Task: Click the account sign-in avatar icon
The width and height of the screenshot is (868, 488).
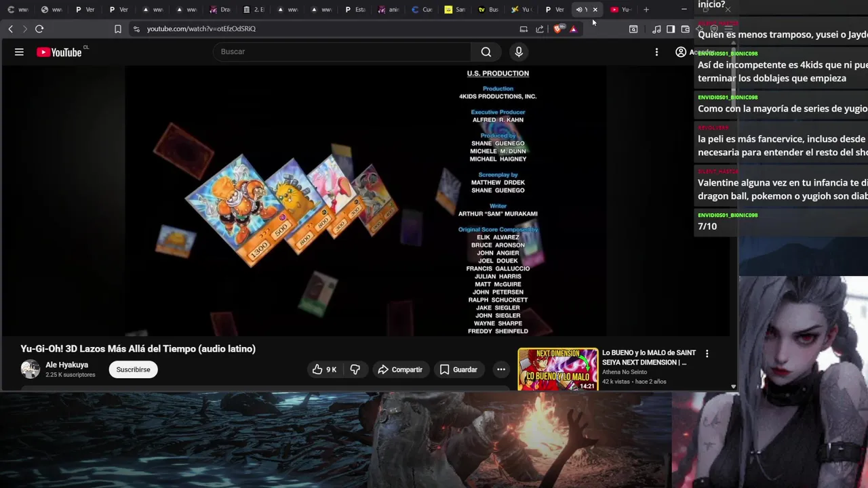Action: (681, 52)
